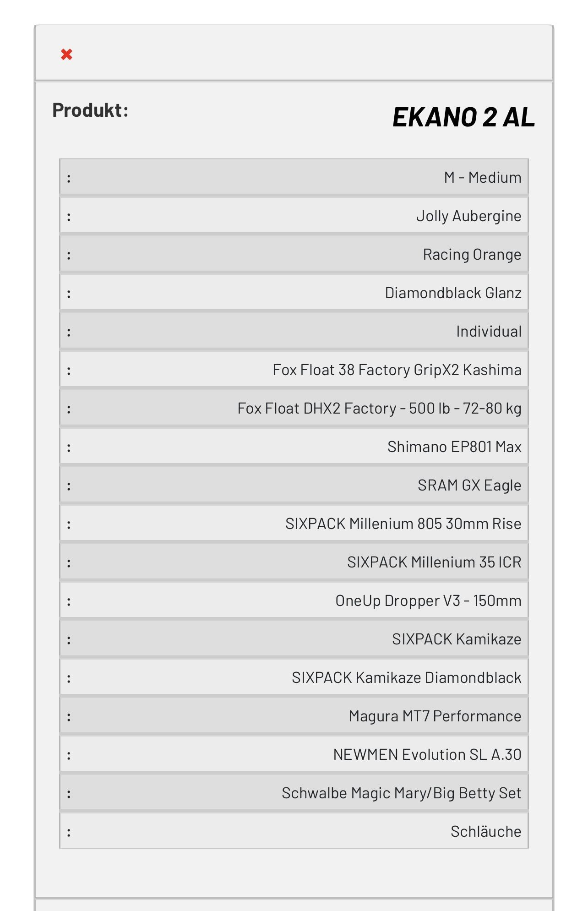Click the SIXPACK Kamikaze row
588x911 pixels.
pos(294,639)
